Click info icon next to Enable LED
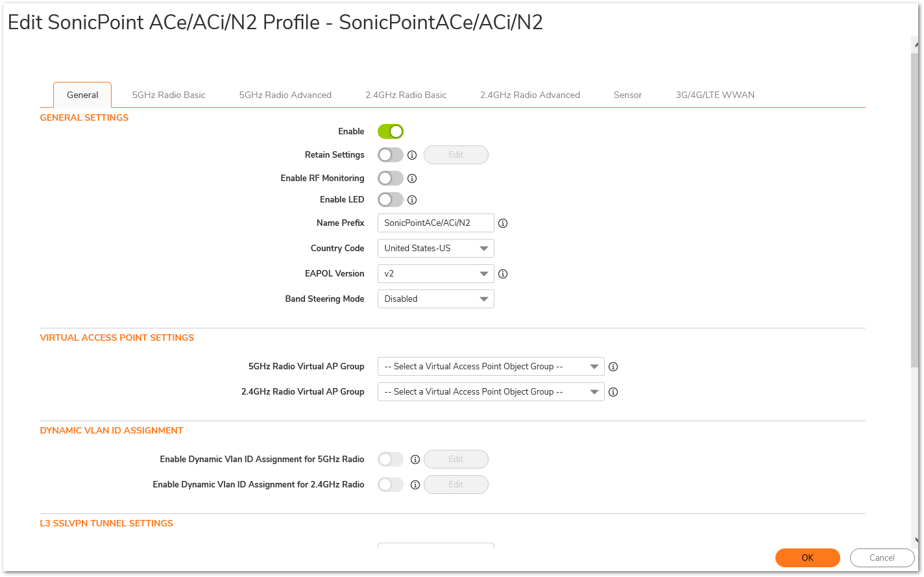The width and height of the screenshot is (924, 577). [x=411, y=200]
